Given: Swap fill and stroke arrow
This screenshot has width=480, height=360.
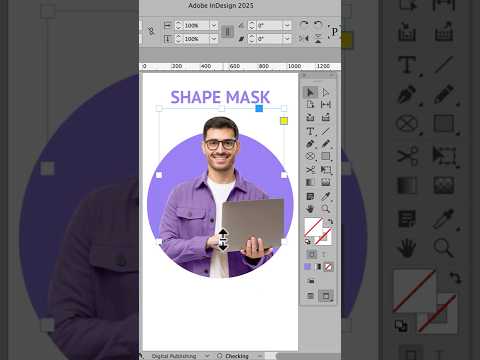Looking at the screenshot, I should 329,221.
